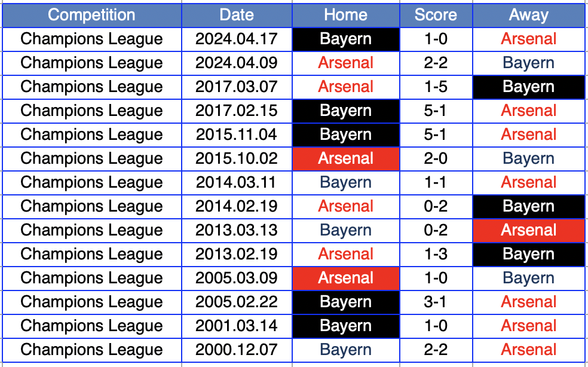Select the Score header cell
Image resolution: width=588 pixels, height=367 pixels.
pyautogui.click(x=436, y=15)
